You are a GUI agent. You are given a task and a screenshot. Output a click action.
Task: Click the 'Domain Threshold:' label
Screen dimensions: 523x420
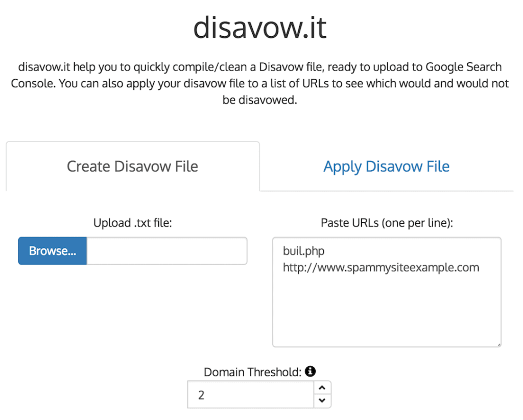pyautogui.click(x=252, y=372)
